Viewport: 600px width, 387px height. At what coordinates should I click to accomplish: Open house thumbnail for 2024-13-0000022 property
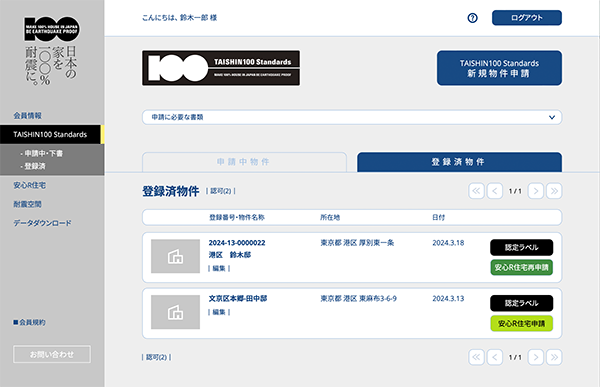(x=175, y=256)
